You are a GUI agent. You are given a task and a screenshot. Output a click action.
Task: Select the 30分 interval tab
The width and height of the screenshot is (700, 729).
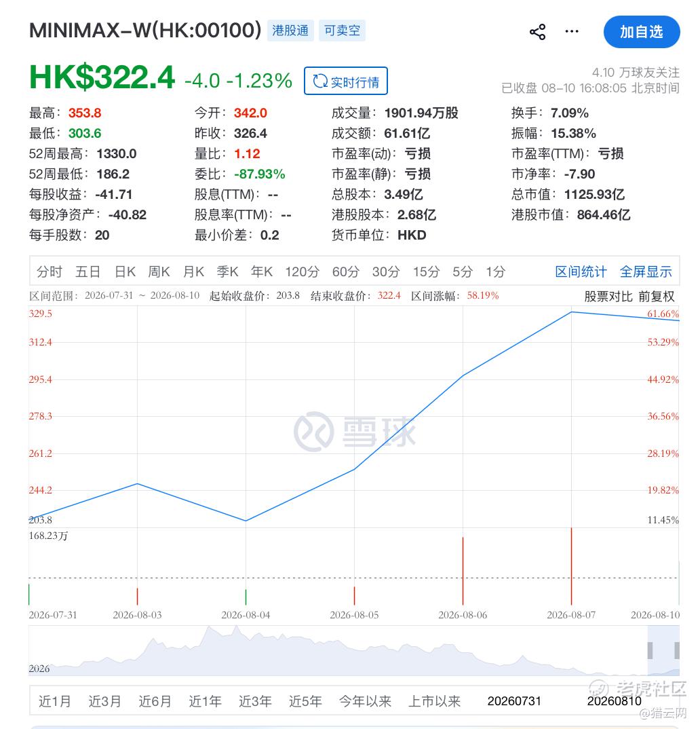pos(385,272)
